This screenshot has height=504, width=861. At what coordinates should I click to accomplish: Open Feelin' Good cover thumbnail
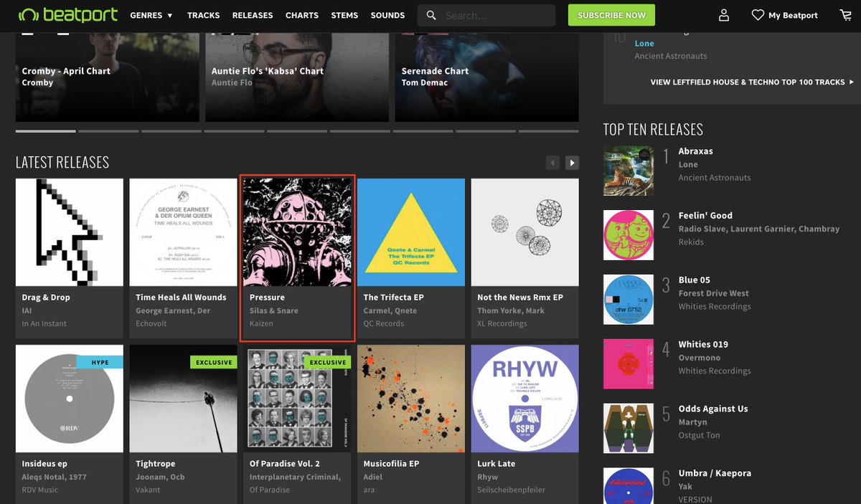click(629, 235)
